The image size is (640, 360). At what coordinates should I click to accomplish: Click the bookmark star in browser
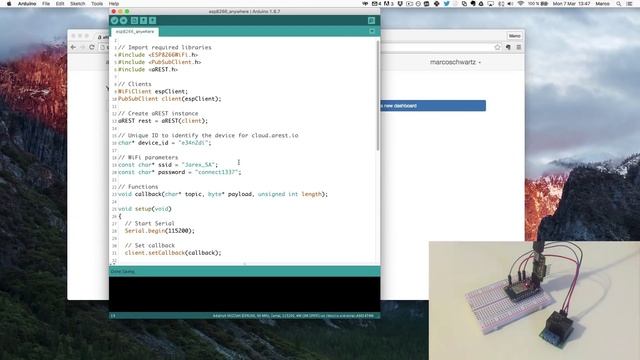498,47
